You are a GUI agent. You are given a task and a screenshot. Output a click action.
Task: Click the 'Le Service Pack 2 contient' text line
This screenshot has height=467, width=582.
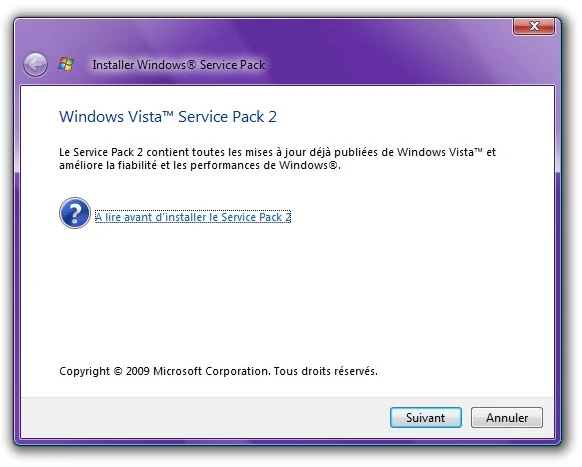click(x=277, y=152)
